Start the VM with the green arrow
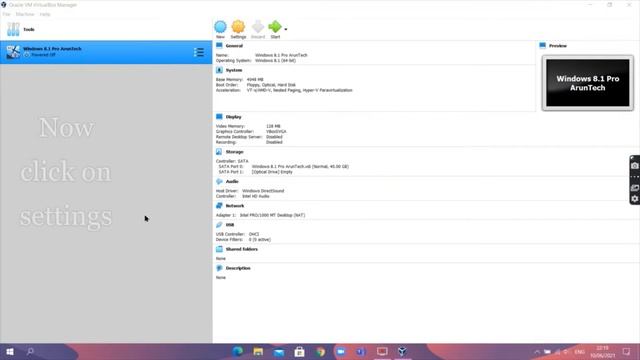This screenshot has width=640, height=360. pyautogui.click(x=275, y=27)
